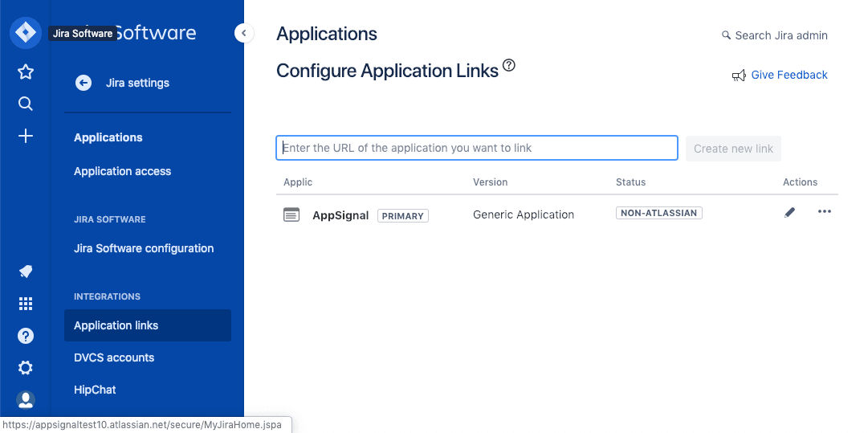Open the search magnifier in the sidebar

click(26, 104)
